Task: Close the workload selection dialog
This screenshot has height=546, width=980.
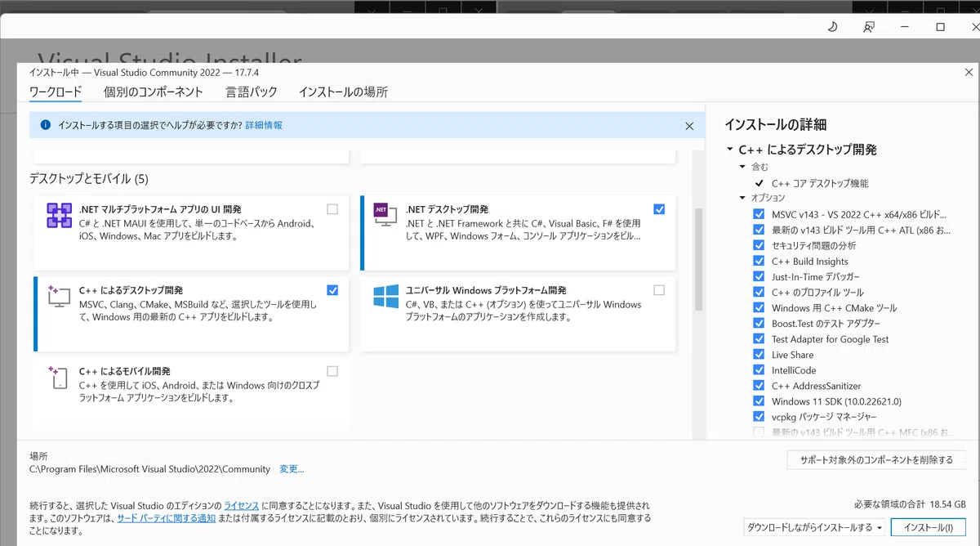Action: (x=969, y=73)
